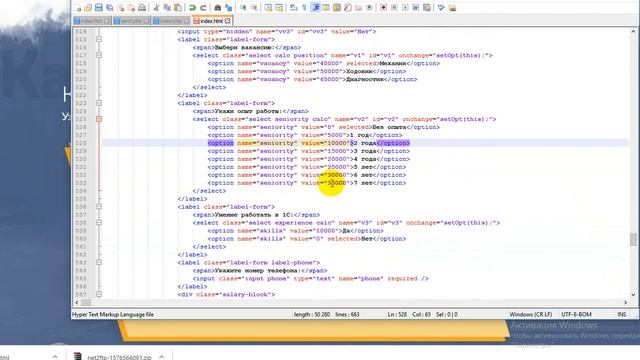
Task: Open the Folder as Workspace icon
Action: [x=358, y=8]
